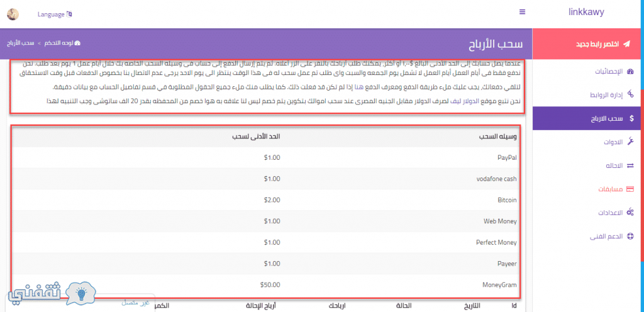This screenshot has width=644, height=312.
Task: Click the التاريخ column header
Action: coord(472,306)
